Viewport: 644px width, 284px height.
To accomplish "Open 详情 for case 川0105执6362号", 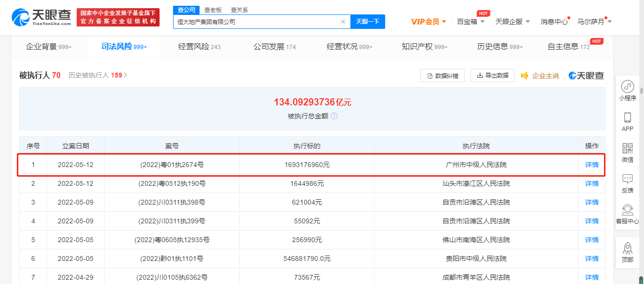I will tap(591, 277).
